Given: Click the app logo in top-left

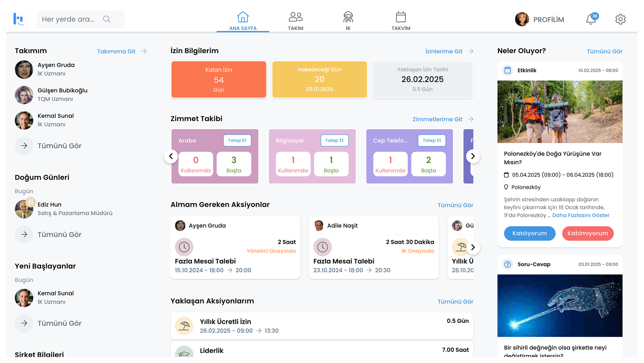Looking at the screenshot, I should pyautogui.click(x=18, y=19).
